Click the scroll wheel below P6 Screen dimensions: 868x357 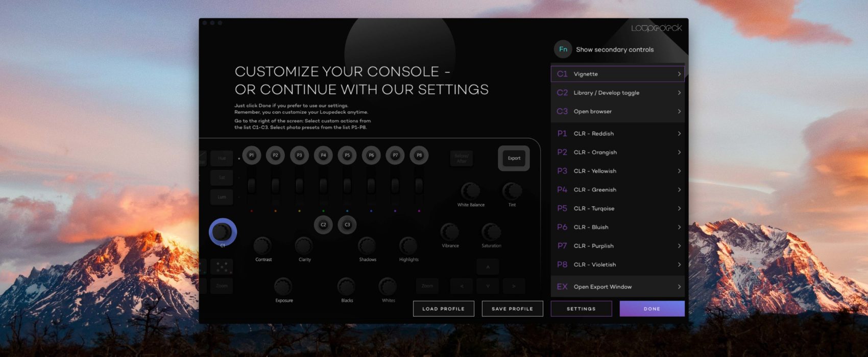tap(371, 186)
